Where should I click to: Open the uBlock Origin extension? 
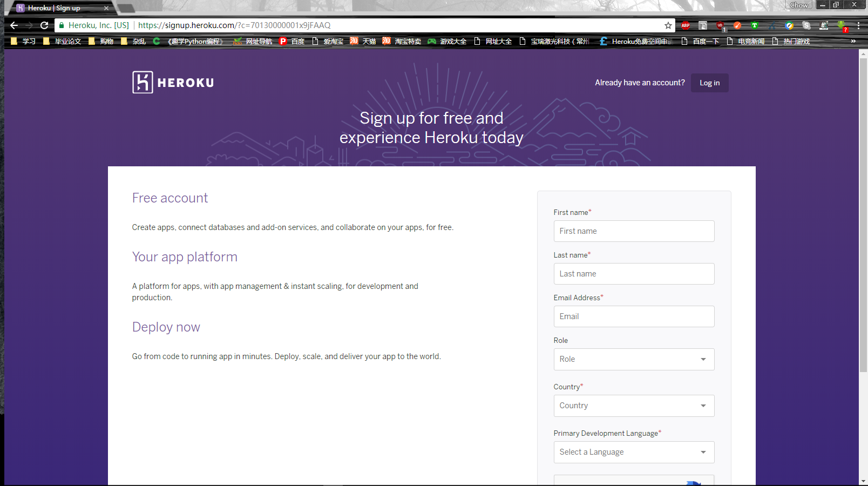point(721,25)
